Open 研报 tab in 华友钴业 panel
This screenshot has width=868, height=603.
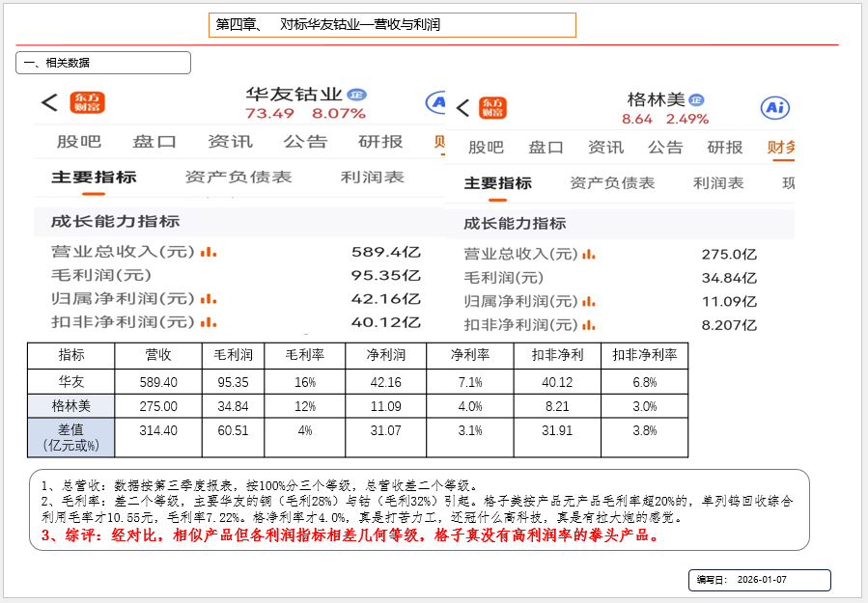380,142
